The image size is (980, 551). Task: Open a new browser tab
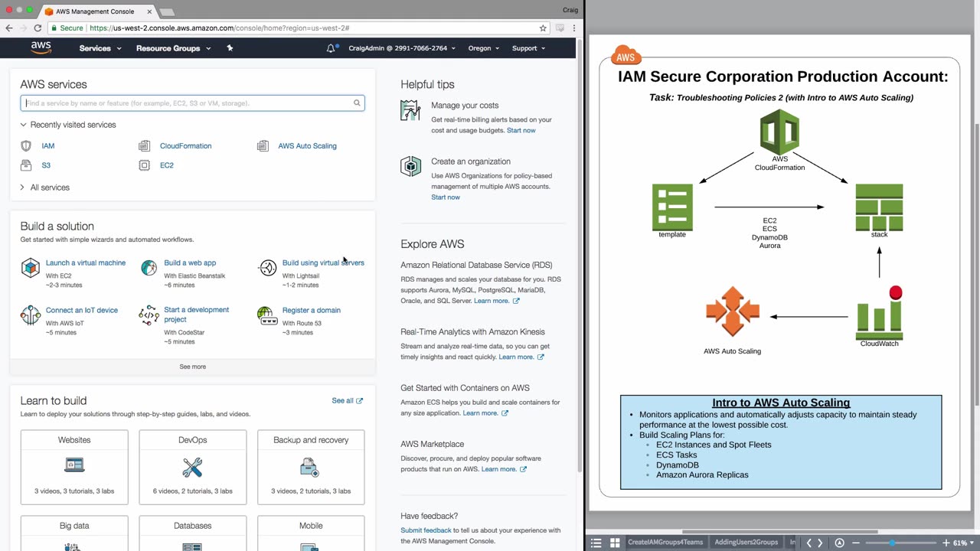(166, 12)
